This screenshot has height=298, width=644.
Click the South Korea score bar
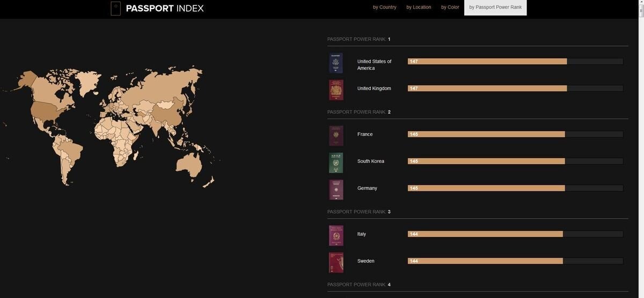[x=515, y=161]
